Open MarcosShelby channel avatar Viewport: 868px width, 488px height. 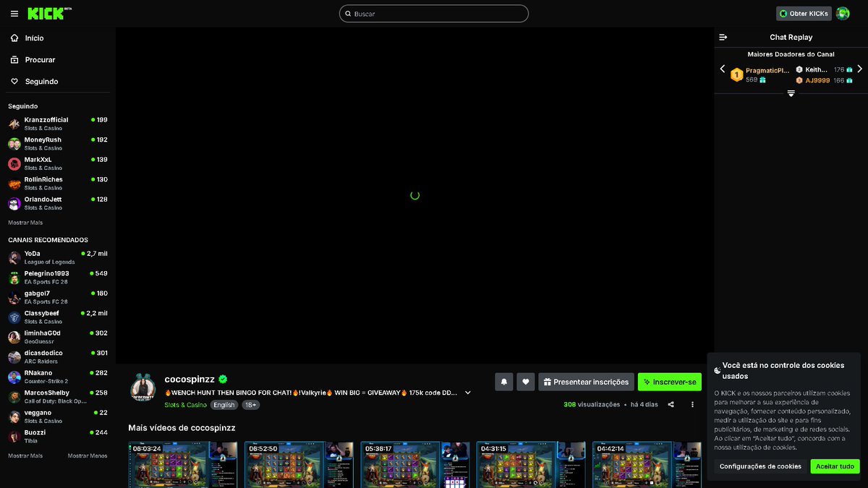point(14,397)
